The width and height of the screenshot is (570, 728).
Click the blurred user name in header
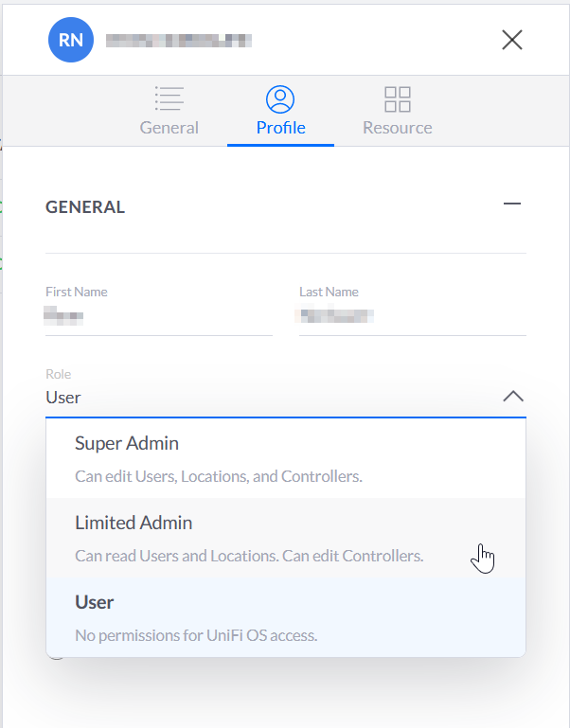coord(179,41)
